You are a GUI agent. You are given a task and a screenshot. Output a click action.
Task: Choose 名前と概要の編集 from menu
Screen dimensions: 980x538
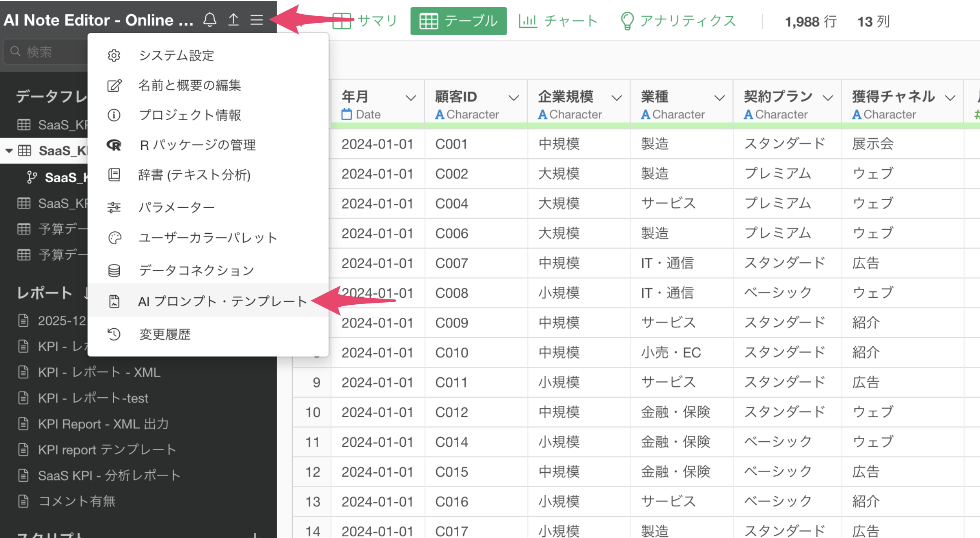pyautogui.click(x=190, y=85)
